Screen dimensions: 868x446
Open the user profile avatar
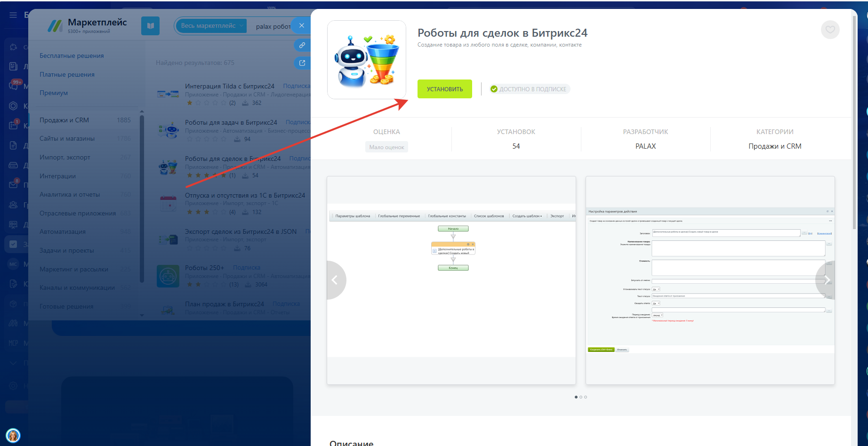coord(13,436)
